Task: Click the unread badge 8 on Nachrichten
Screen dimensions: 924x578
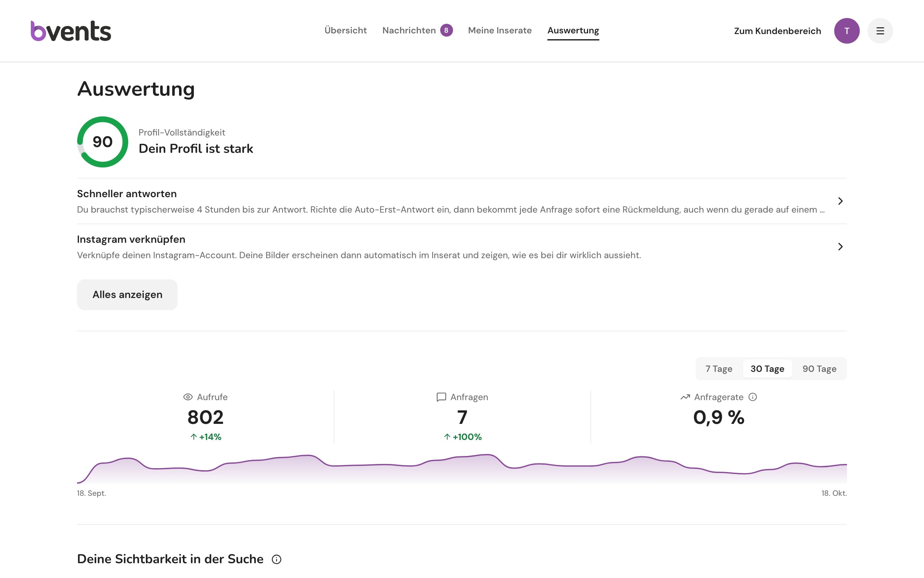Action: coord(446,30)
